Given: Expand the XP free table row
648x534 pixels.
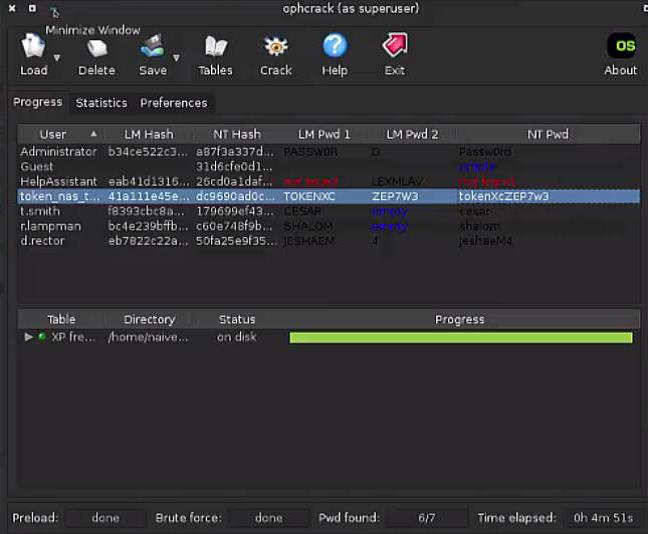Looking at the screenshot, I should [x=28, y=338].
